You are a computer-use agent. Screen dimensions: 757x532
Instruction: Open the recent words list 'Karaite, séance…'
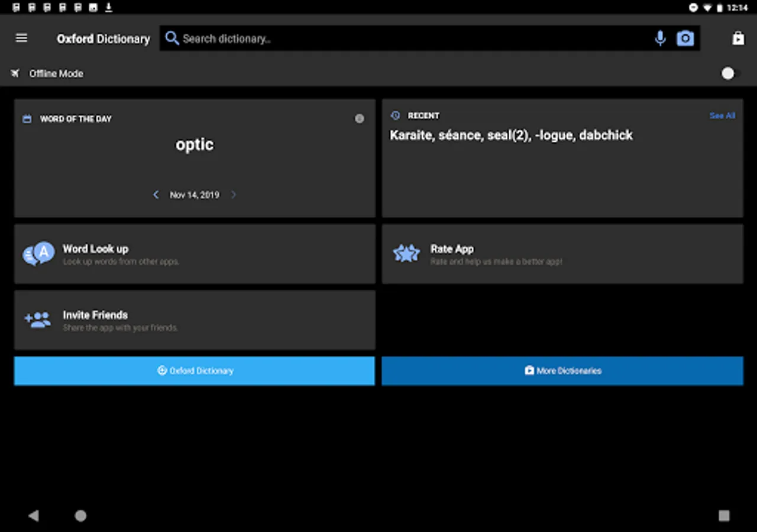511,135
